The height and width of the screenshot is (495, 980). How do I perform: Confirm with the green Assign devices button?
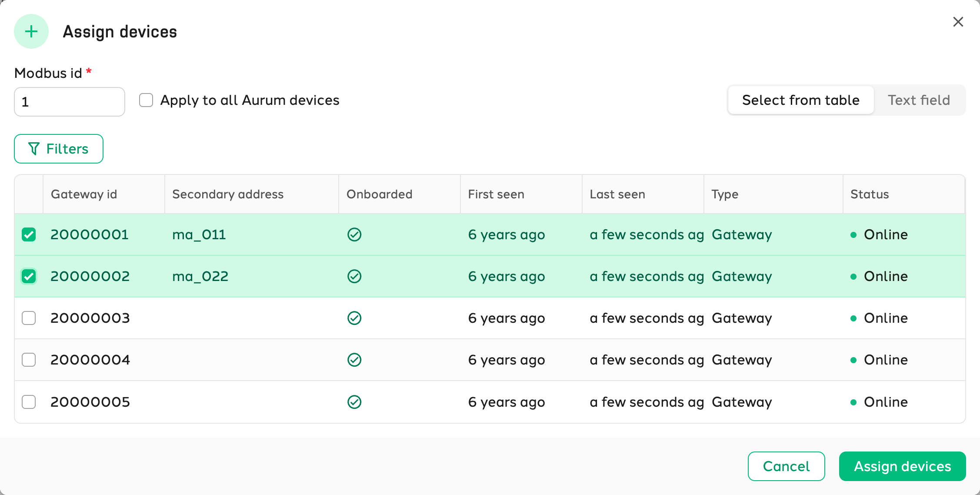(902, 466)
